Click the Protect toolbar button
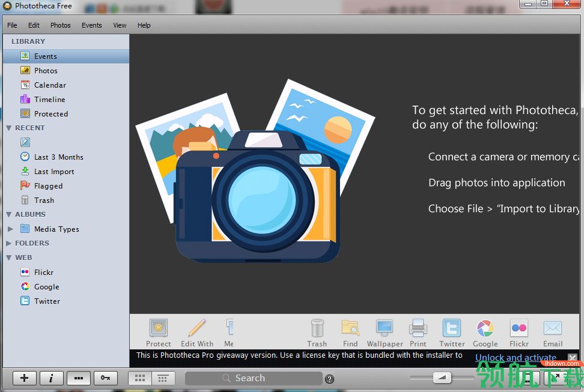This screenshot has height=392, width=584. (158, 333)
